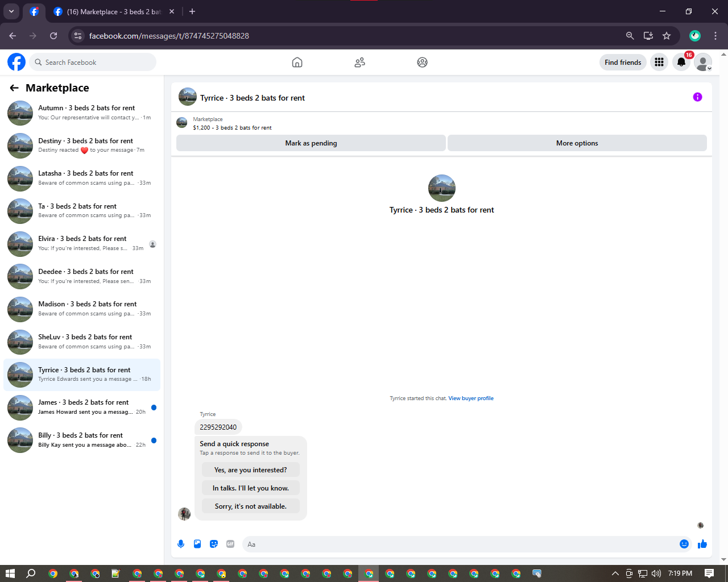Open Elvira conversation in list
This screenshot has height=582, width=728.
[82, 243]
